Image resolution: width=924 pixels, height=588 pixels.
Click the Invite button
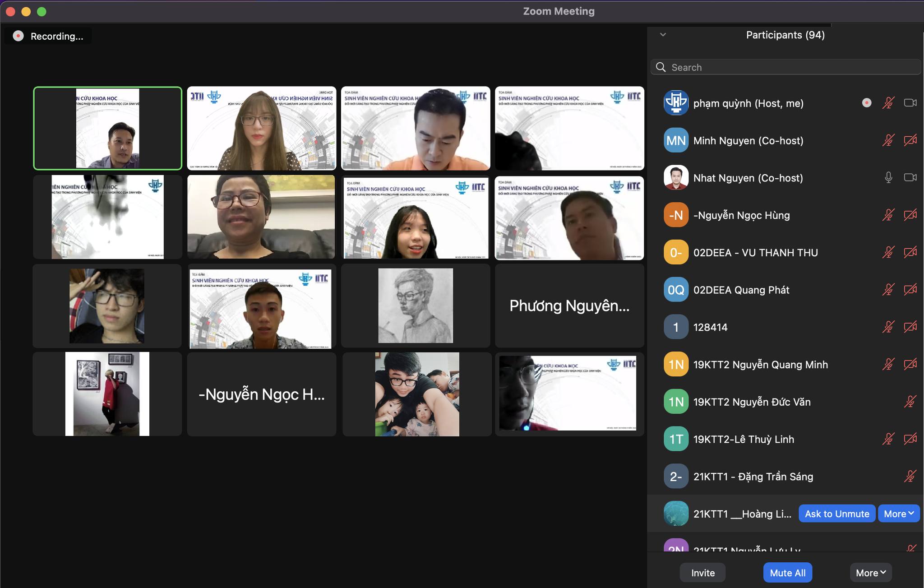point(702,573)
